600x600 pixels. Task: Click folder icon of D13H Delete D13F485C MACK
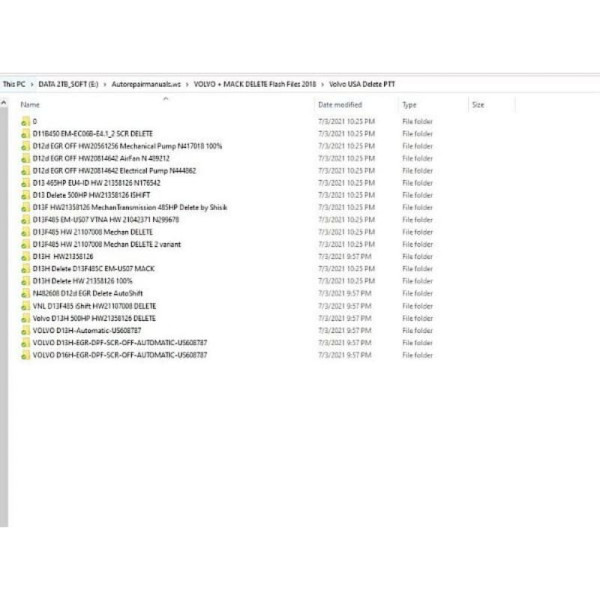(x=25, y=268)
